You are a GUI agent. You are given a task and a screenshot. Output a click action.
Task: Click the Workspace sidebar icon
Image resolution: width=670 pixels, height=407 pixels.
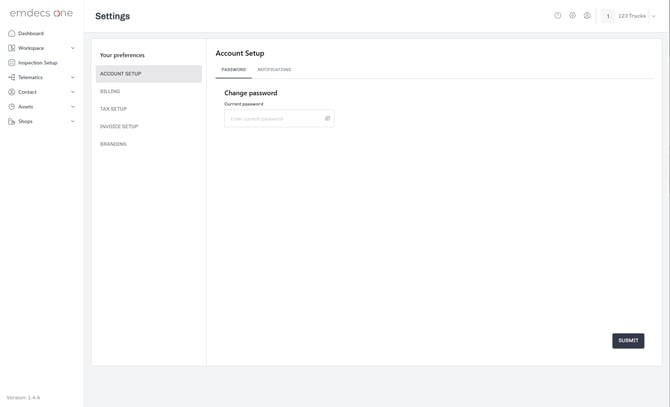point(12,48)
